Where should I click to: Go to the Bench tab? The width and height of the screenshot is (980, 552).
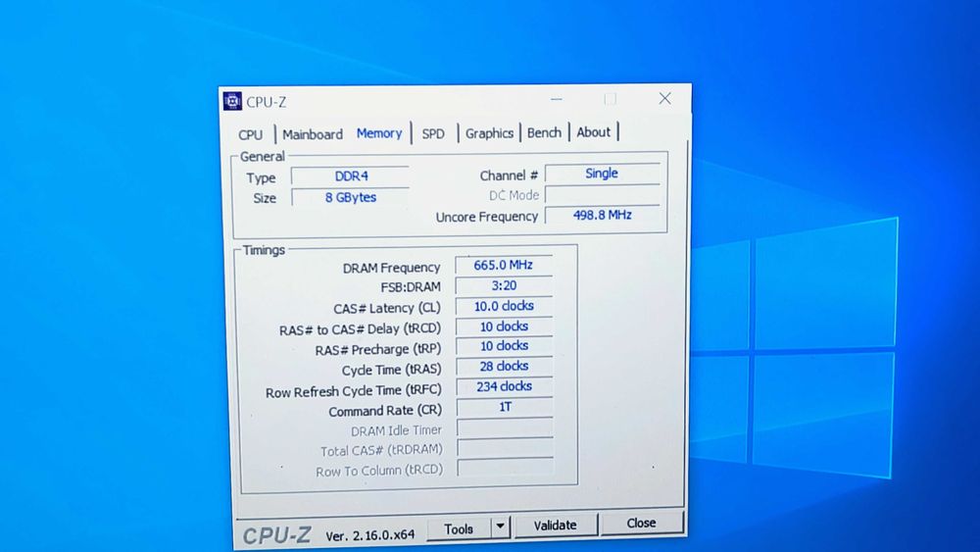point(544,132)
